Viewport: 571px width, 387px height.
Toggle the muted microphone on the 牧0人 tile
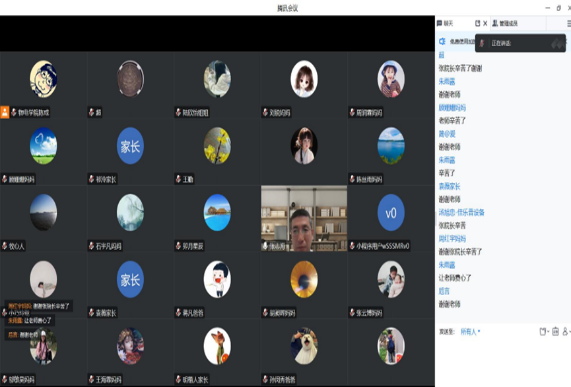[x=4, y=246]
